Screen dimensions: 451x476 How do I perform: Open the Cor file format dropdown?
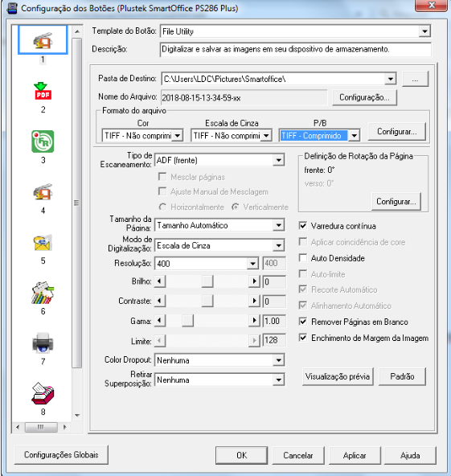[x=178, y=135]
